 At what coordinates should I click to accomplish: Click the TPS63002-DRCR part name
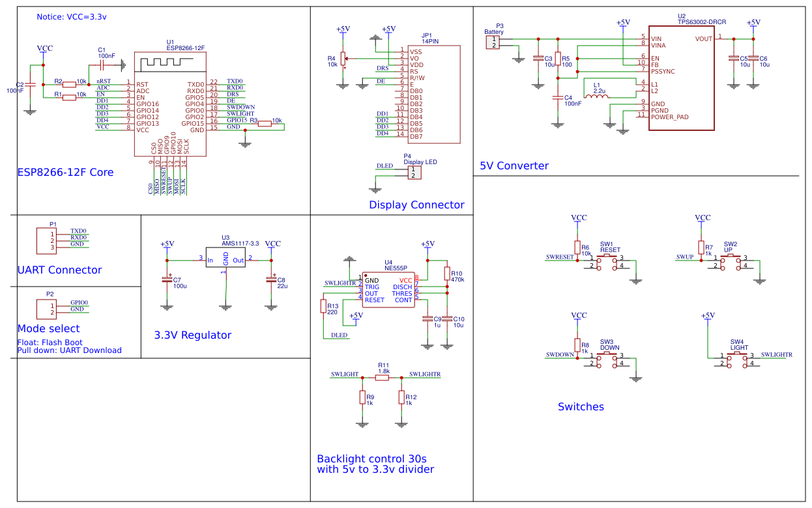(x=702, y=21)
